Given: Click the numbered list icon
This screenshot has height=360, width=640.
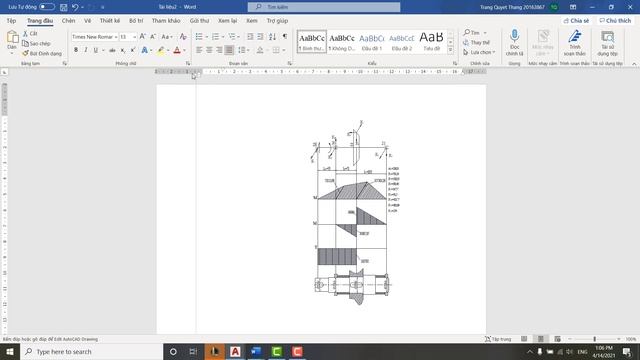Looking at the screenshot, I should pos(216,37).
